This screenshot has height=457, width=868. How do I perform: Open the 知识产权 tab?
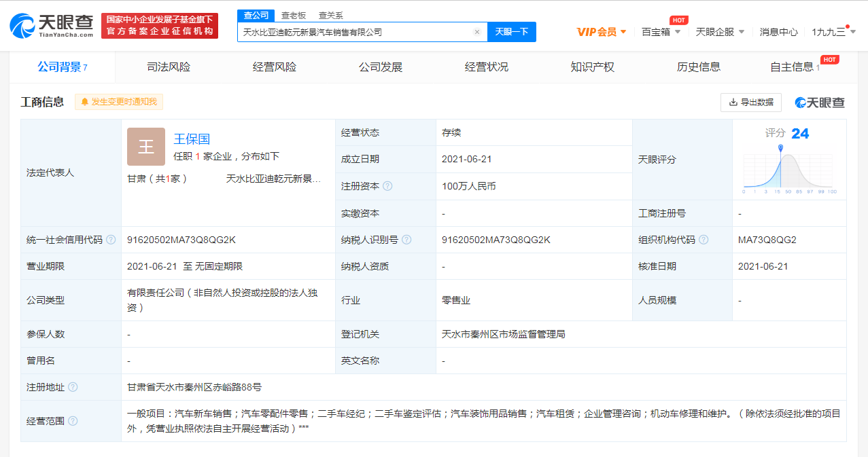click(x=592, y=67)
